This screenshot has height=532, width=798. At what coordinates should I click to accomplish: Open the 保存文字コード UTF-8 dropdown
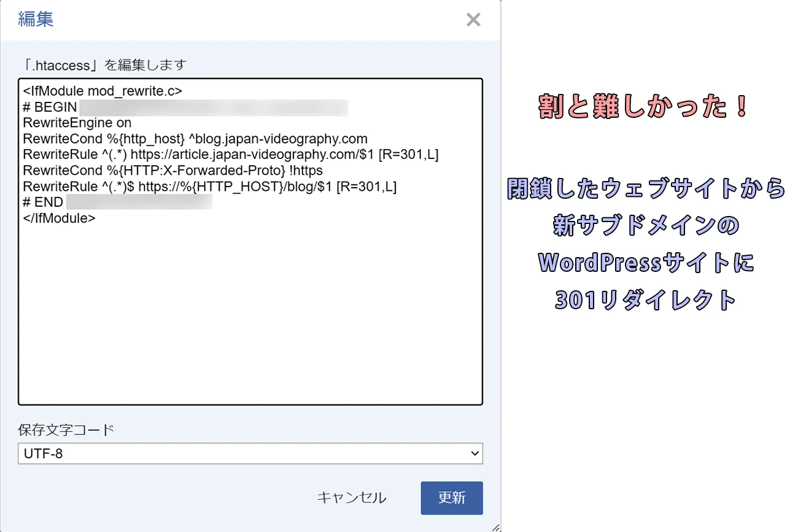[250, 453]
